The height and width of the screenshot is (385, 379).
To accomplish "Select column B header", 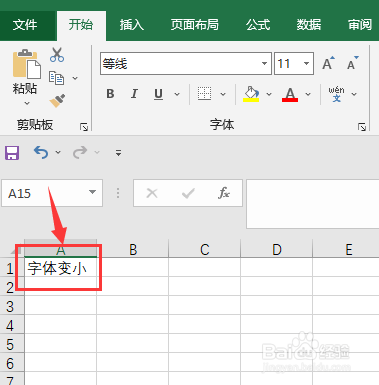I will coord(133,249).
